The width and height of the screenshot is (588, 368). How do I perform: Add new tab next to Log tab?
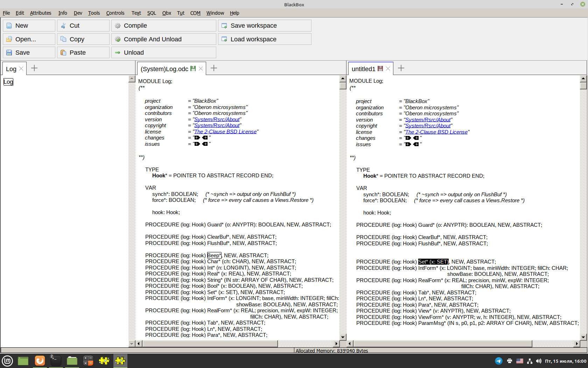pos(34,68)
